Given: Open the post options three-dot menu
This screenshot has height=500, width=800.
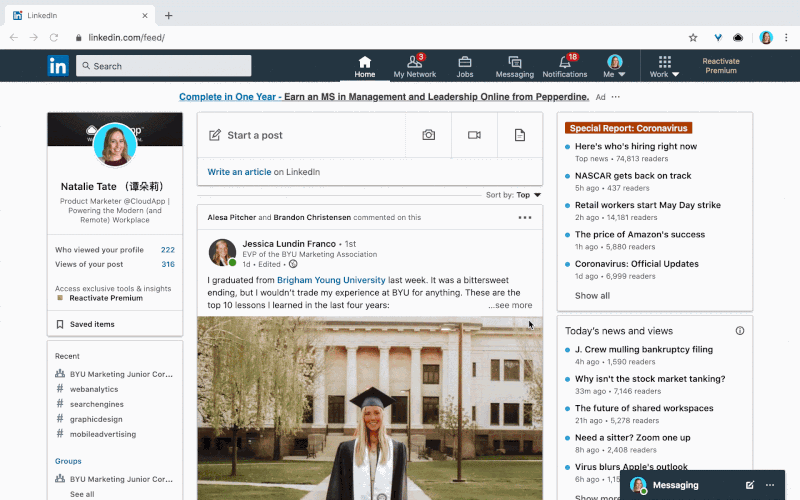Looking at the screenshot, I should pyautogui.click(x=524, y=217).
